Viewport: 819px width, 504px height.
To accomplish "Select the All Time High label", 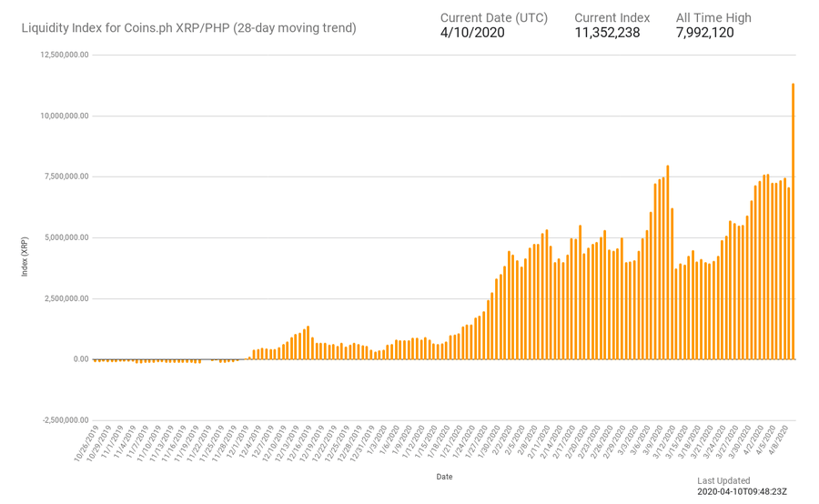I will pos(713,18).
